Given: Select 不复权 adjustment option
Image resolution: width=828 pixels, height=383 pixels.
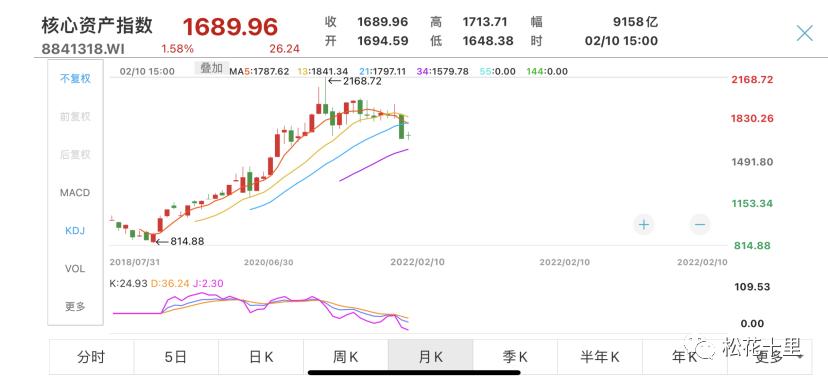Looking at the screenshot, I should pos(75,79).
